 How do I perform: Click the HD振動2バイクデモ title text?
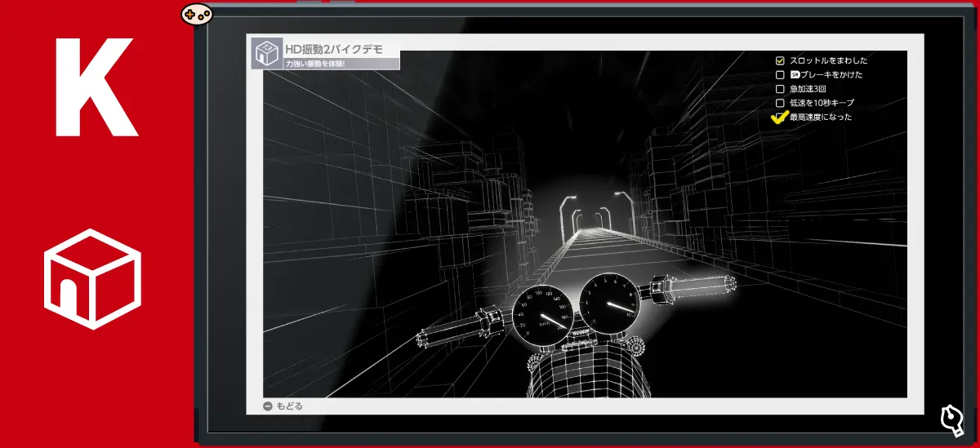333,49
